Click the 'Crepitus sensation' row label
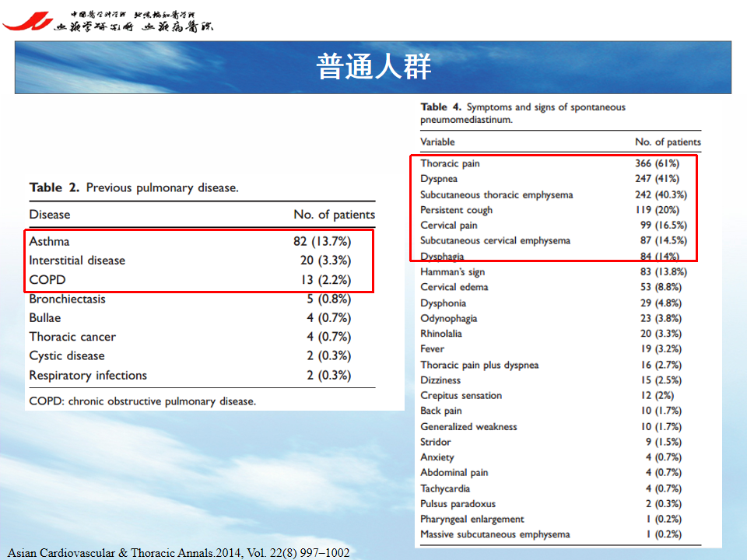747x560 pixels. coord(461,396)
